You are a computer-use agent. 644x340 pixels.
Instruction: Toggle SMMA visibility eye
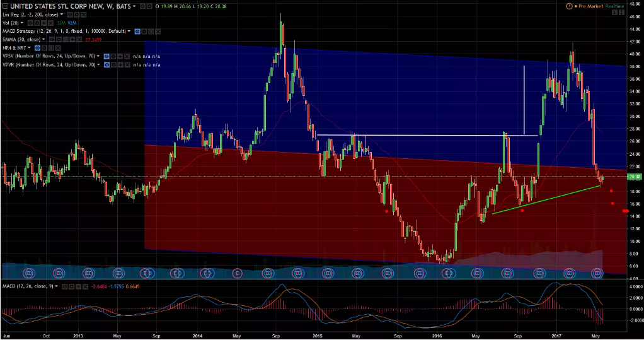point(52,40)
